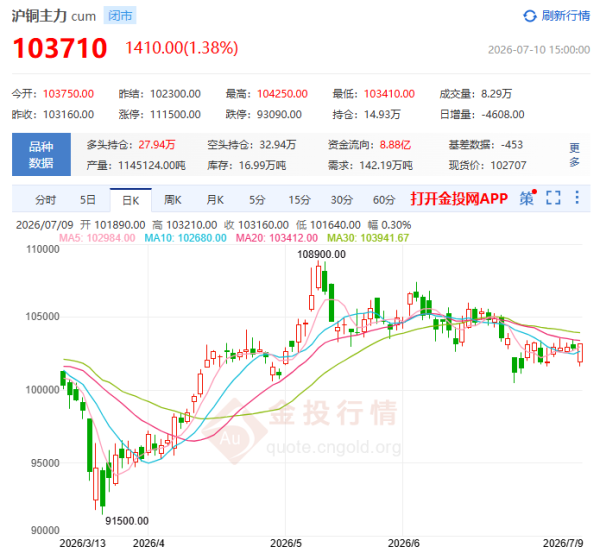
Task: Click 最高 value 104250.00
Action: point(282,94)
